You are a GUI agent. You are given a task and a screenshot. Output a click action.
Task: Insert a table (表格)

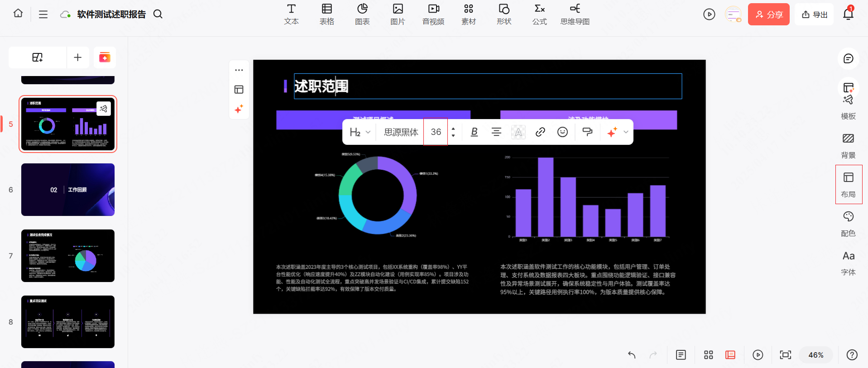tap(326, 14)
